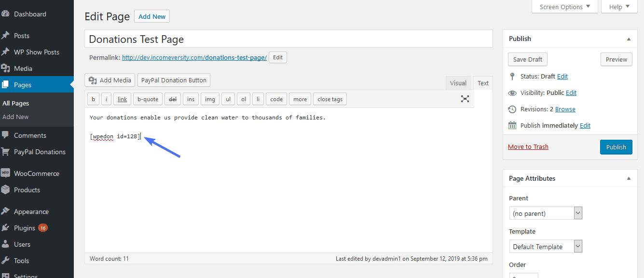Viewport: 644px width, 278px height.
Task: Click the page title input field
Action: [288, 39]
